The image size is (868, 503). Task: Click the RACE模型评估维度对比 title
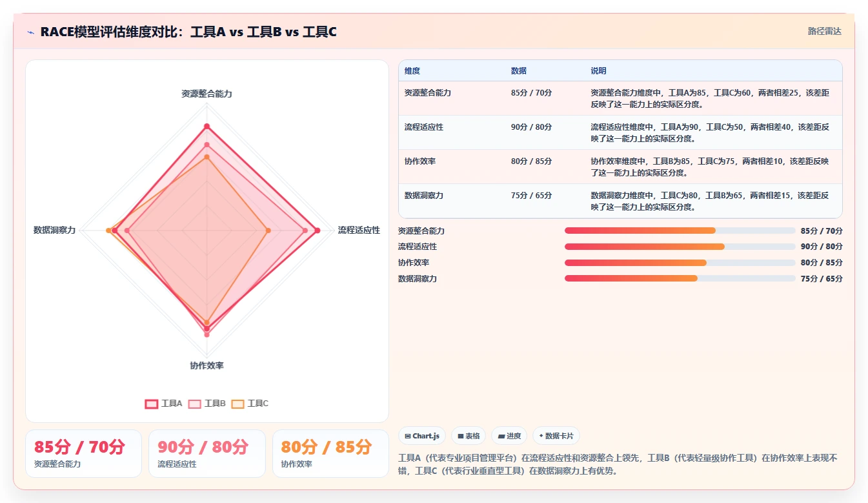pyautogui.click(x=188, y=32)
